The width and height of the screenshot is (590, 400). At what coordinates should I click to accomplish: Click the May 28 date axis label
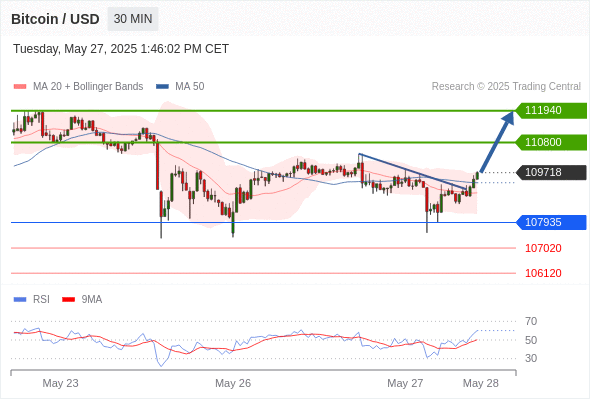481,383
